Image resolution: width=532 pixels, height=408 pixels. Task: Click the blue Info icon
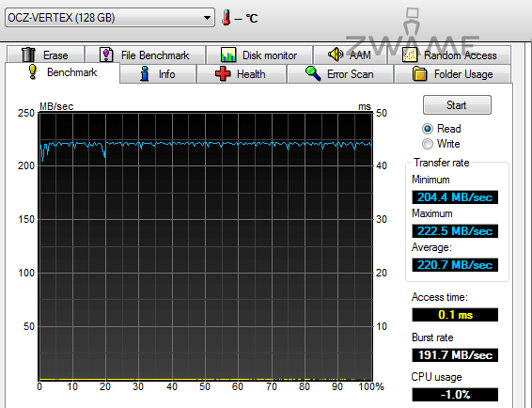tap(145, 73)
